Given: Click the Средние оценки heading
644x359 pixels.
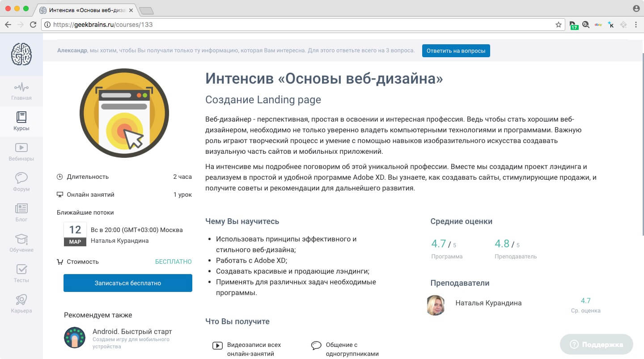Looking at the screenshot, I should pos(462,221).
